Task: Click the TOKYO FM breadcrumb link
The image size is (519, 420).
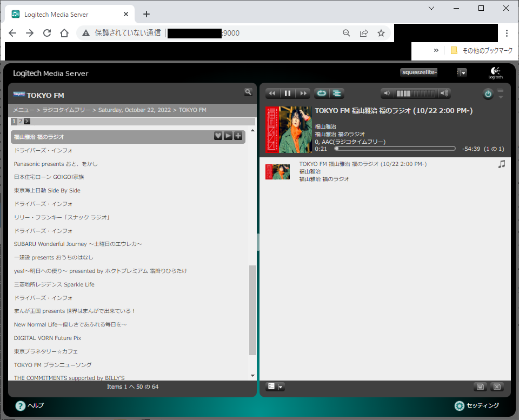Action: [192, 110]
